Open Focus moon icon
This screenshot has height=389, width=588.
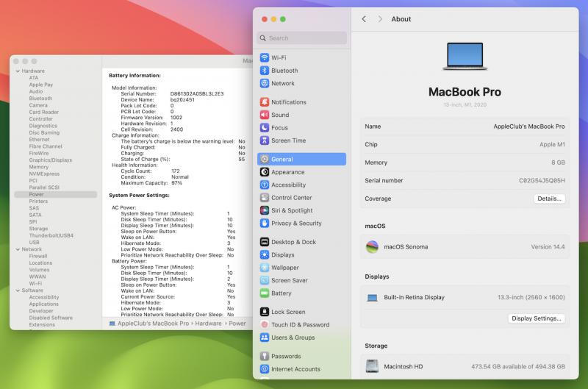pos(265,127)
